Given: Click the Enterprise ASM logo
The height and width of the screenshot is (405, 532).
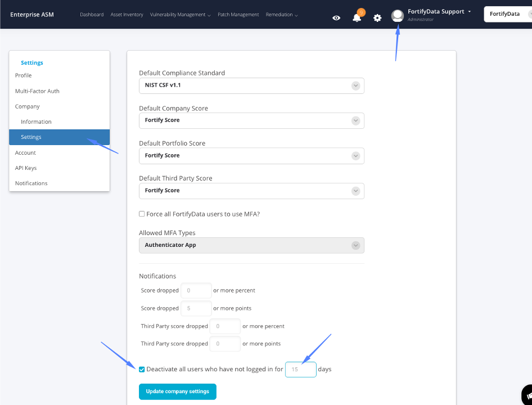Looking at the screenshot, I should 31,15.
